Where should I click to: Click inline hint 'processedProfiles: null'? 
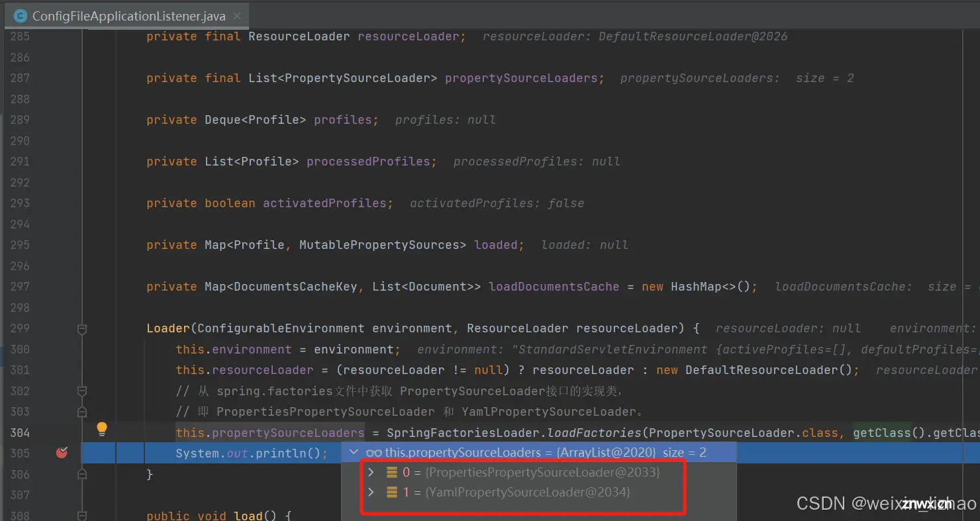[537, 162]
